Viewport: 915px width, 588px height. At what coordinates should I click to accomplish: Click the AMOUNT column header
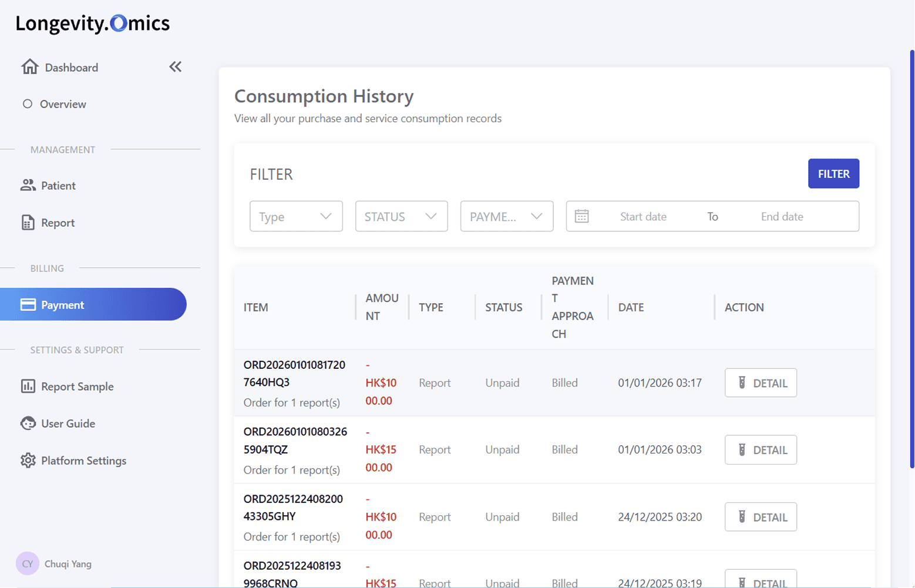(382, 307)
